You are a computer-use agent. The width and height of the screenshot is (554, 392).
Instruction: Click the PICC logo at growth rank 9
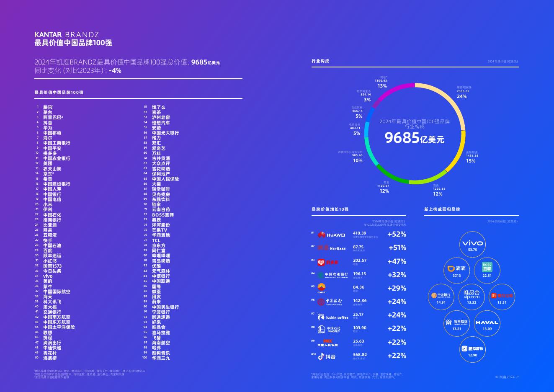click(x=328, y=343)
